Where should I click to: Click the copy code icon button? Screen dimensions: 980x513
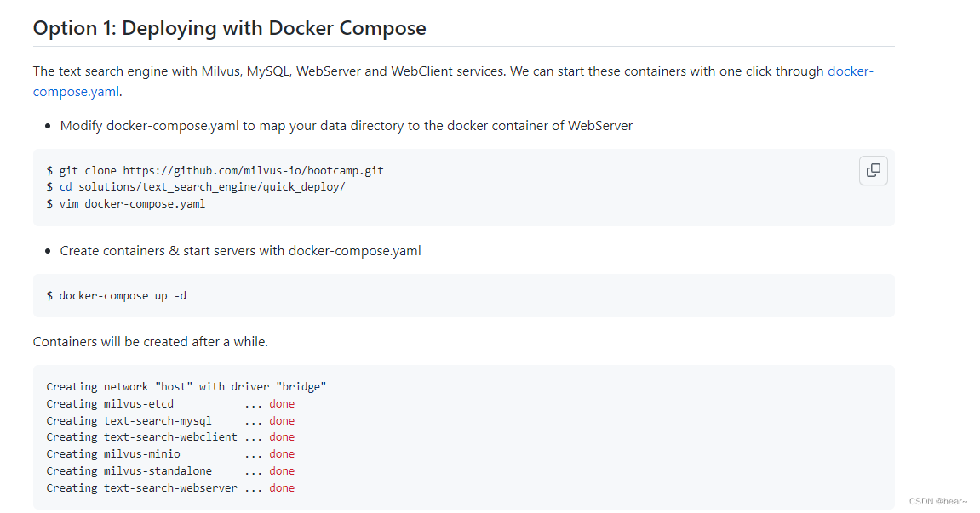tap(873, 171)
